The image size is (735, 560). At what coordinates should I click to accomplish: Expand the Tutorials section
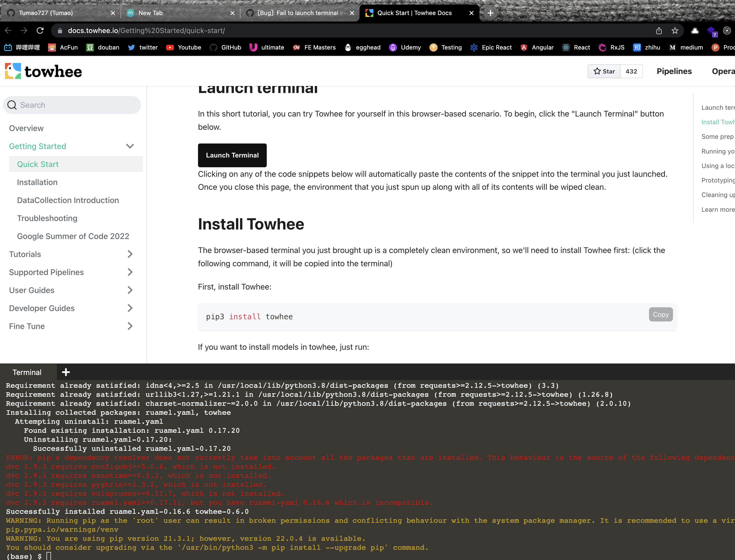pos(130,254)
